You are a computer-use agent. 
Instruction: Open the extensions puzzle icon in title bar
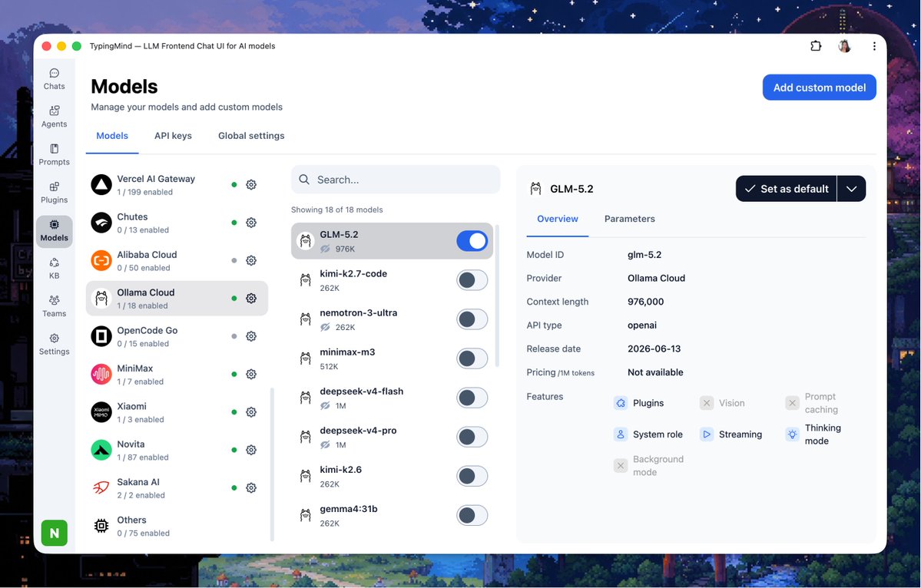click(816, 46)
